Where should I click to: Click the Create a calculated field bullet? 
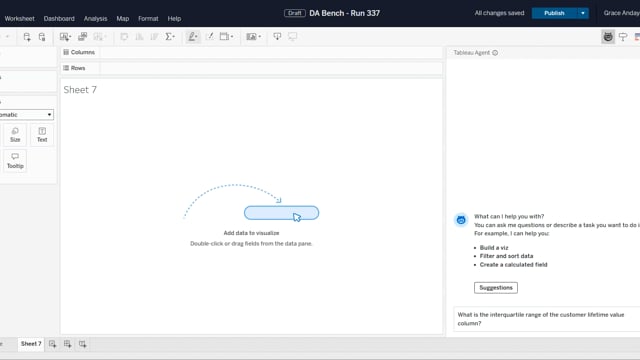(513, 264)
